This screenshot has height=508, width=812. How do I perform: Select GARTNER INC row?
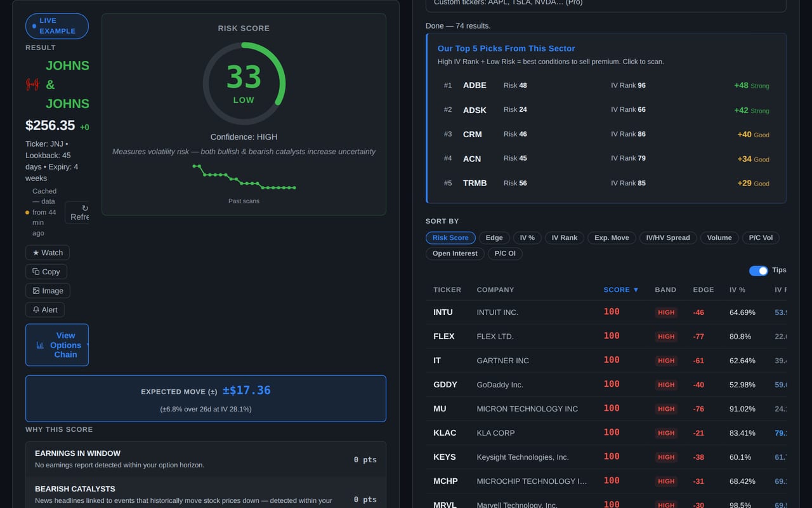[x=606, y=361]
